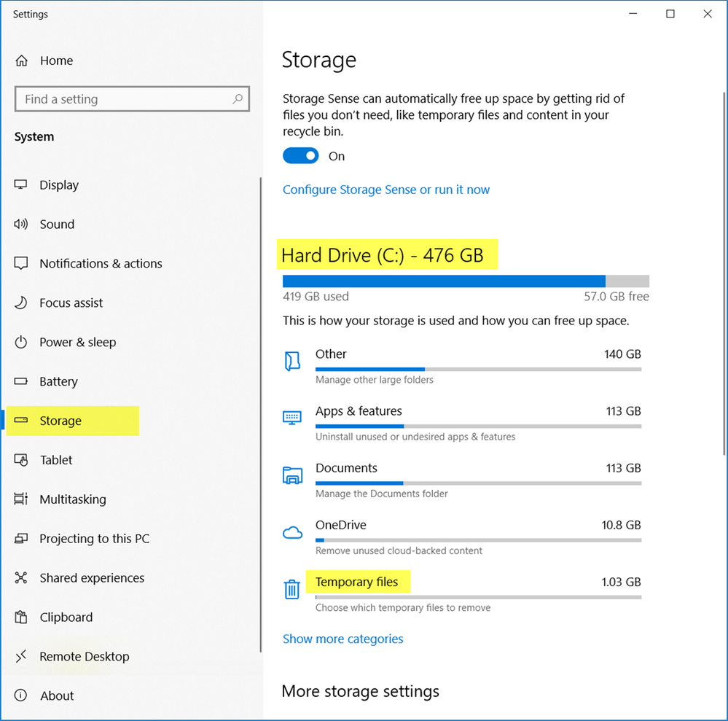Click the Power & sleep icon
The image size is (728, 721).
(21, 342)
